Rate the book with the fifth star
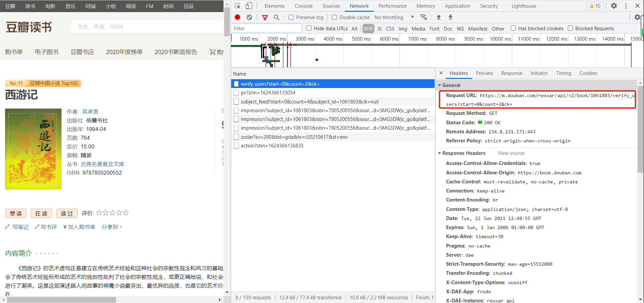Image resolution: width=644 pixels, height=303 pixels. point(126,213)
